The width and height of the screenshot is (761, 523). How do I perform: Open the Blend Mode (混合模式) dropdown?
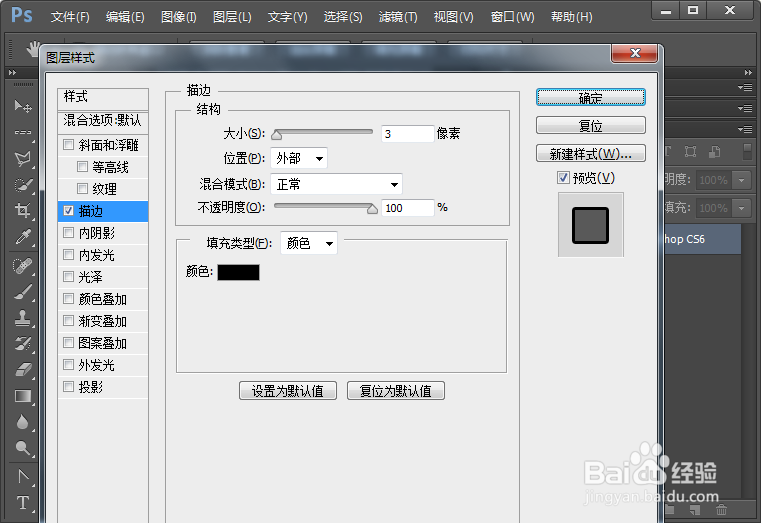[x=336, y=184]
